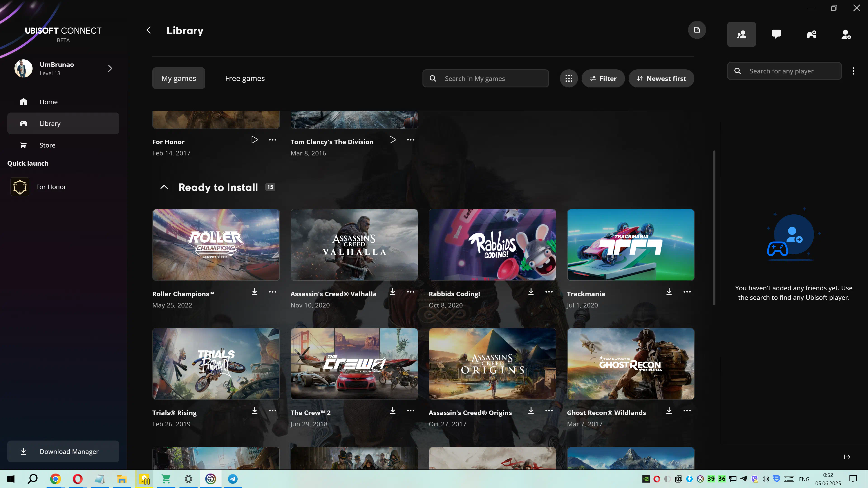Open the Newest first sort dropdown
Image resolution: width=868 pixels, height=488 pixels.
[x=661, y=78]
